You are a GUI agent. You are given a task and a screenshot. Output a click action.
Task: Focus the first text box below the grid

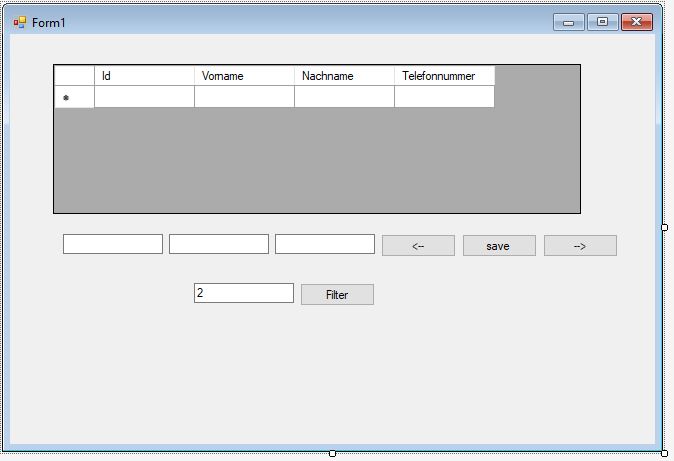pos(113,244)
